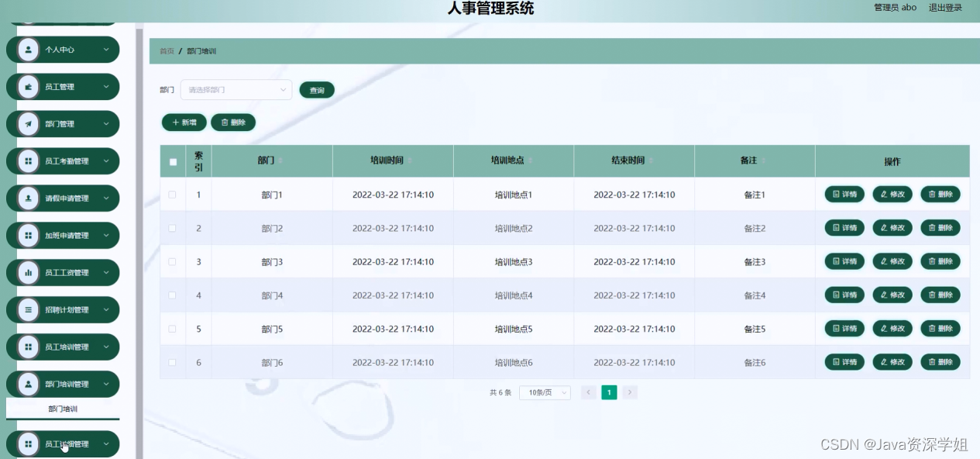Viewport: 980px width, 459px height.
Task: Open 详情 for the 部门2 row
Action: [x=844, y=228]
